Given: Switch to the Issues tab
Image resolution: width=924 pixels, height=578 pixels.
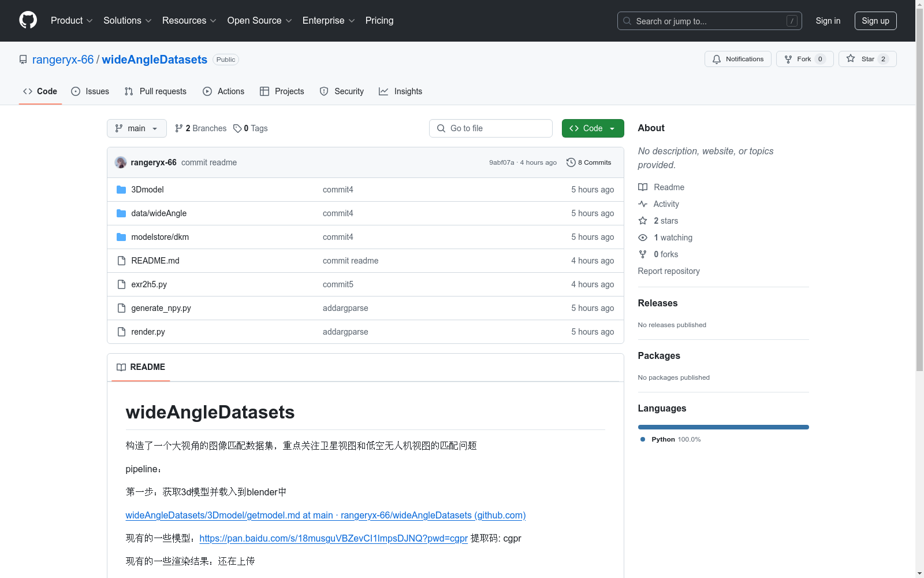Looking at the screenshot, I should tap(90, 91).
